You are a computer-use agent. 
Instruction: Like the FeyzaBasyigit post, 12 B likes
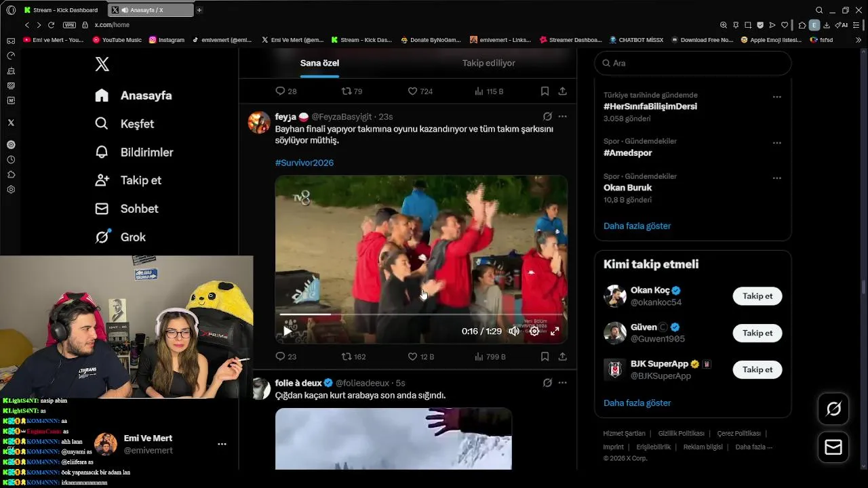pos(420,357)
